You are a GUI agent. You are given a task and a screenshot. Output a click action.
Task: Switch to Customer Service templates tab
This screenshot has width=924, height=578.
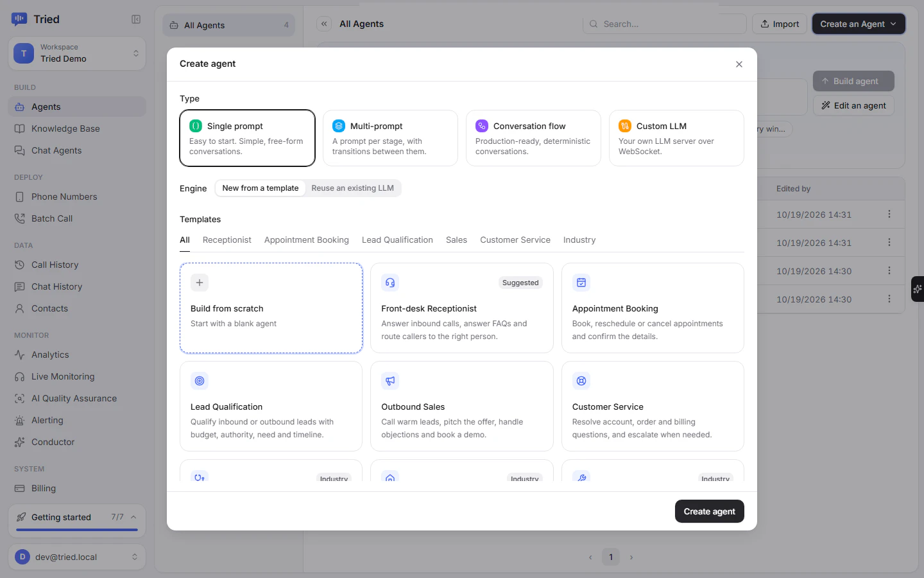tap(515, 240)
